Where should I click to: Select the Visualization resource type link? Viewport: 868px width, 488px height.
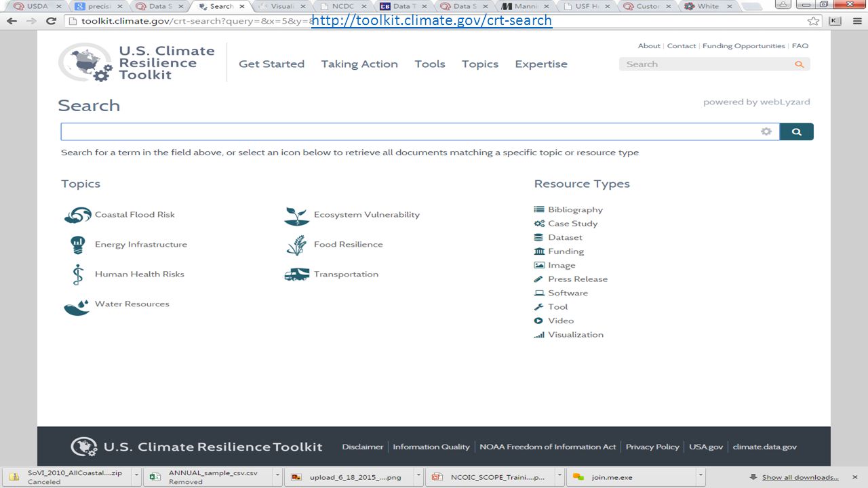[576, 335]
